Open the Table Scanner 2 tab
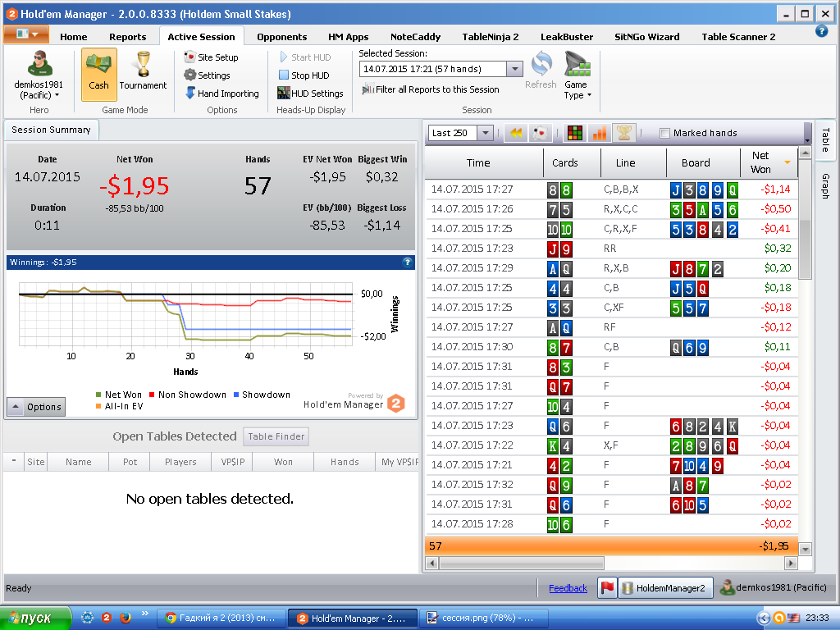Screen dimensions: 840x630 coord(738,36)
